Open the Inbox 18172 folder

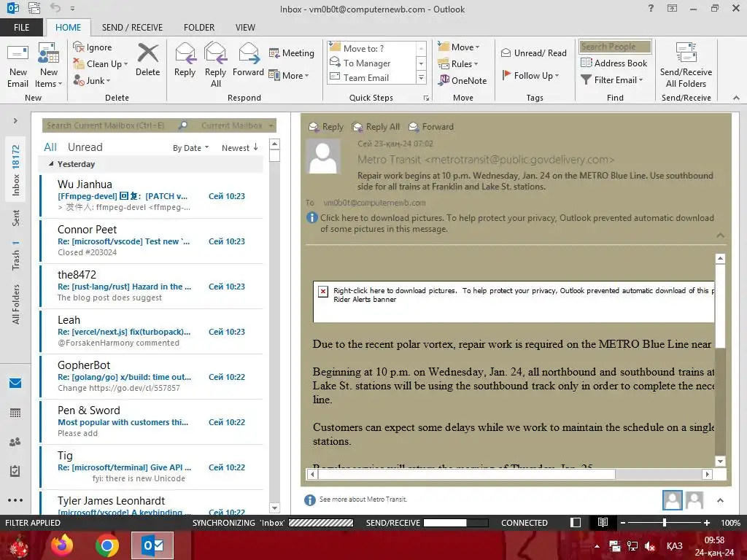(16, 170)
